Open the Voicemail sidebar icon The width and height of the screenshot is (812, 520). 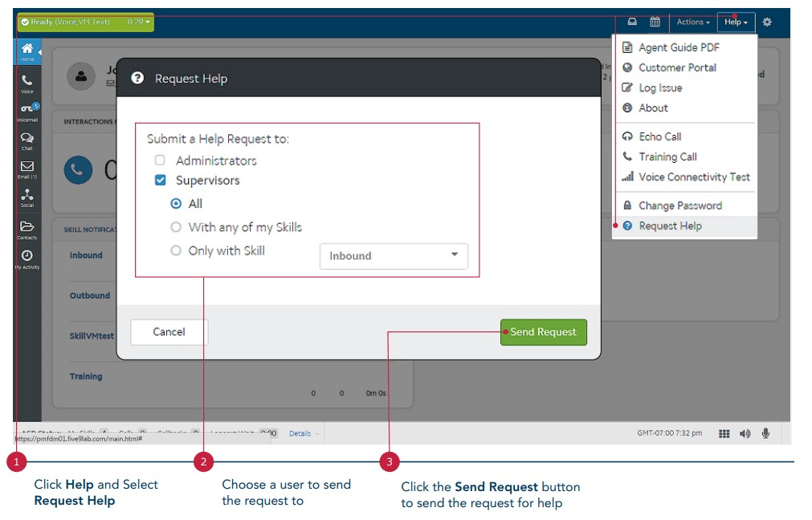point(27,110)
